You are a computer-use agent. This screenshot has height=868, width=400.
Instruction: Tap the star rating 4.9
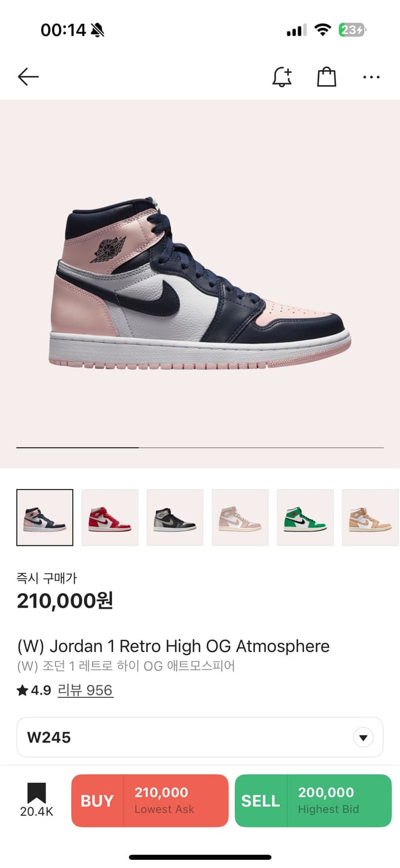(x=34, y=690)
